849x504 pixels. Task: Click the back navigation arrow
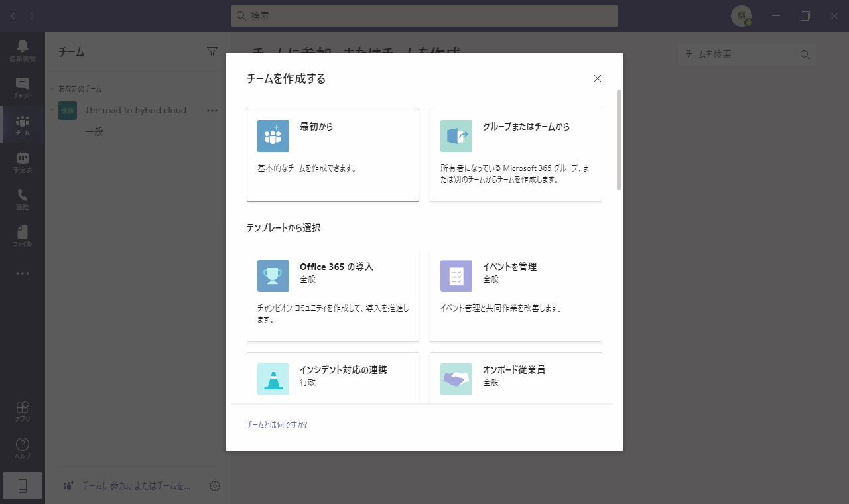coord(13,15)
